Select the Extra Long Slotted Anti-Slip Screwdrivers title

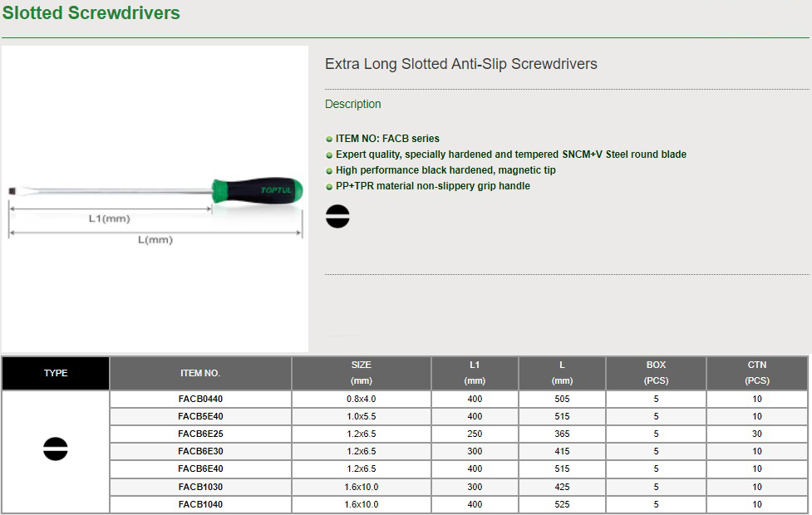461,64
